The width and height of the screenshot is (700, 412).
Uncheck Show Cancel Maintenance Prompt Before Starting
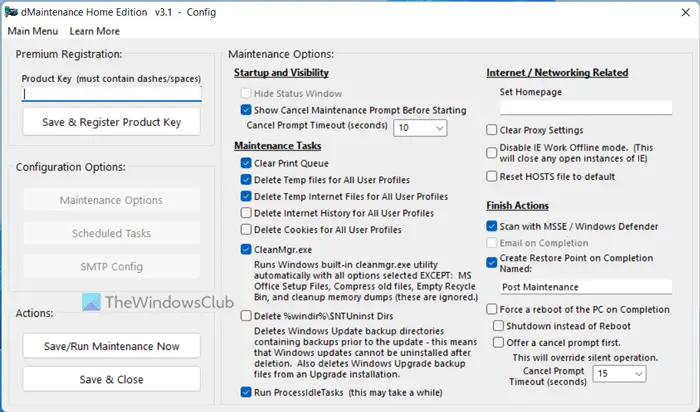coord(246,110)
